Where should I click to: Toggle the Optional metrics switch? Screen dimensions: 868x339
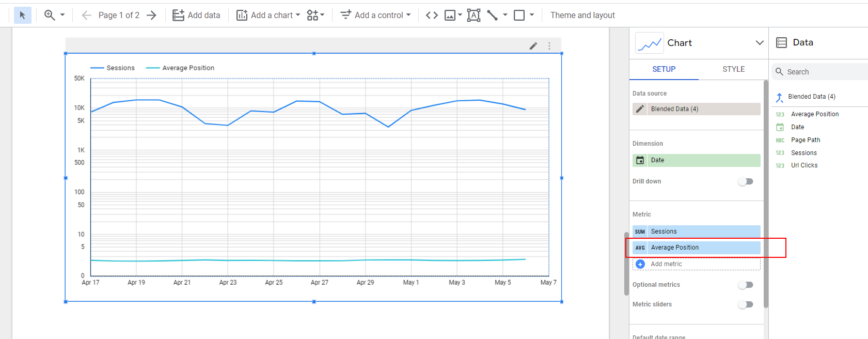tap(746, 285)
